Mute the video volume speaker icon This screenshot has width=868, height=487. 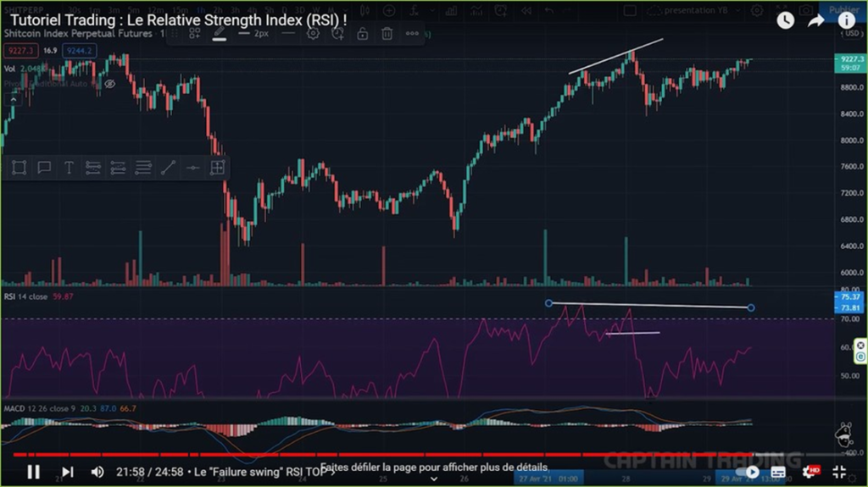pos(97,472)
